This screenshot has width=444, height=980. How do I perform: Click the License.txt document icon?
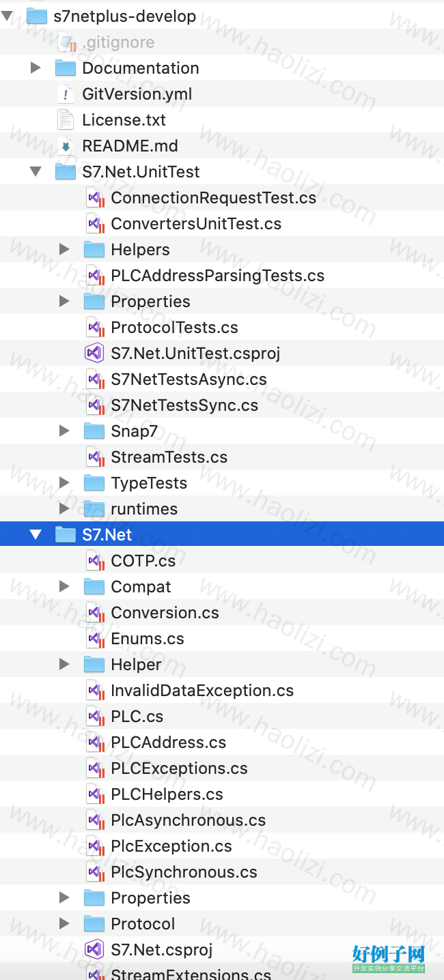point(66,120)
